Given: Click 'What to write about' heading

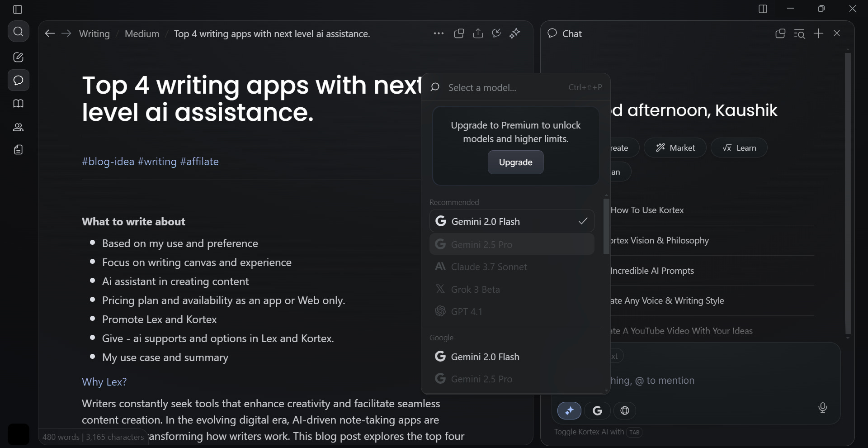Looking at the screenshot, I should (133, 222).
